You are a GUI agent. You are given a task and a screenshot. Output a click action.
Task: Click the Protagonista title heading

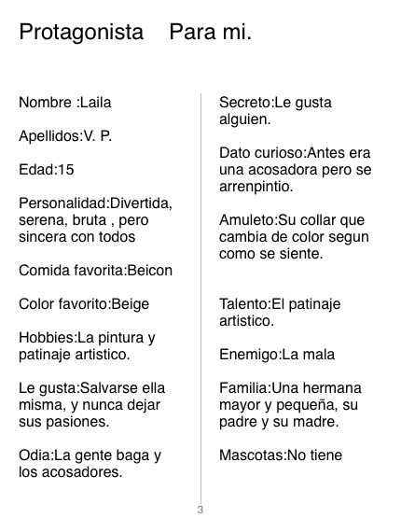pyautogui.click(x=81, y=33)
